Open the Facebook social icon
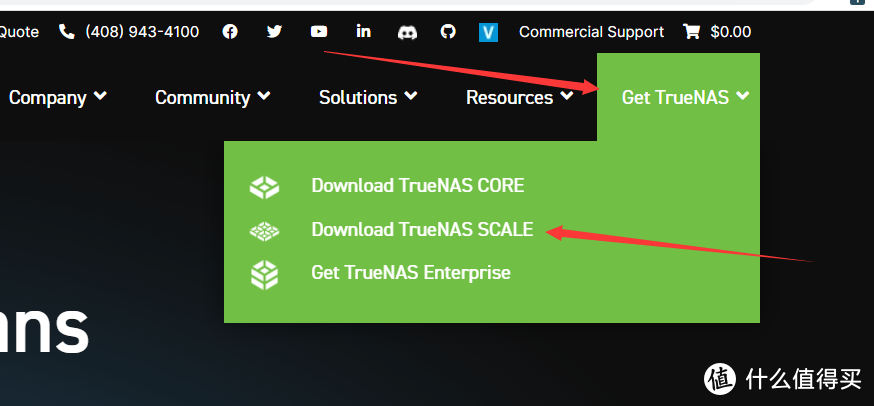Viewport: 874px width, 406px height. pos(230,32)
